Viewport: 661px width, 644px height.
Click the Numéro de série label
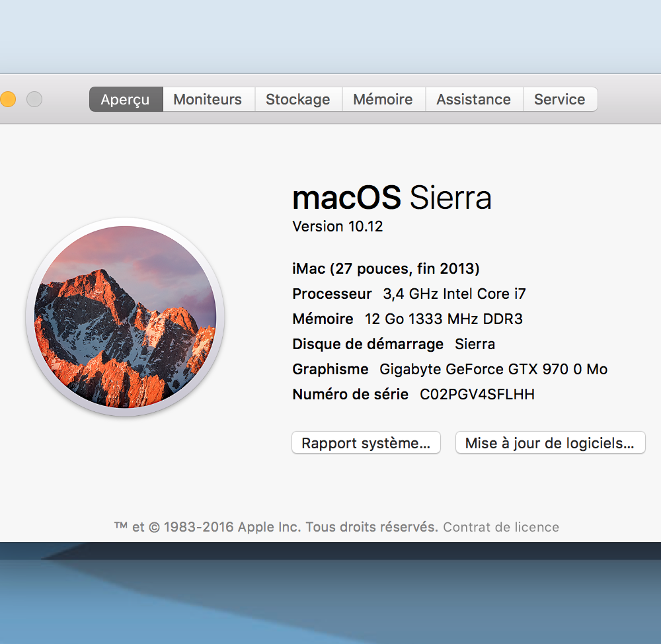(350, 394)
